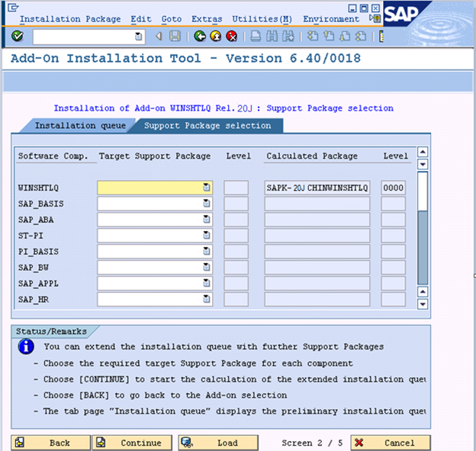Open the Goto menu

(172, 19)
